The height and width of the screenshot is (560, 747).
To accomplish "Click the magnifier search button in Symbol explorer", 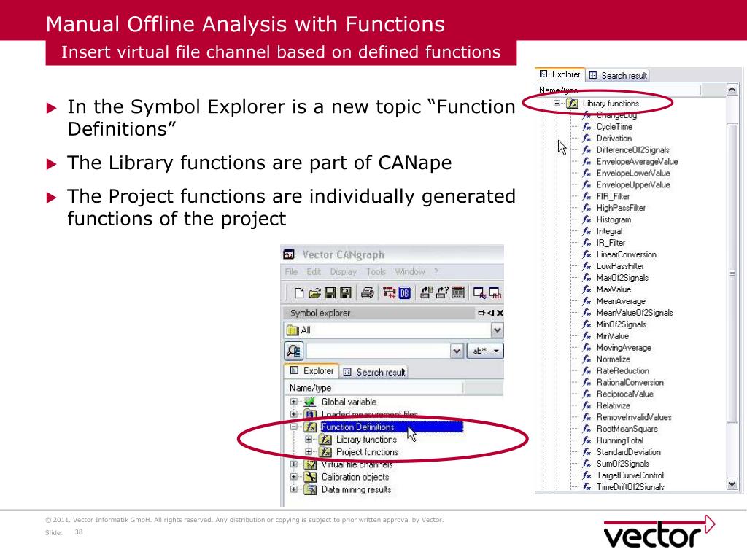I will (293, 351).
